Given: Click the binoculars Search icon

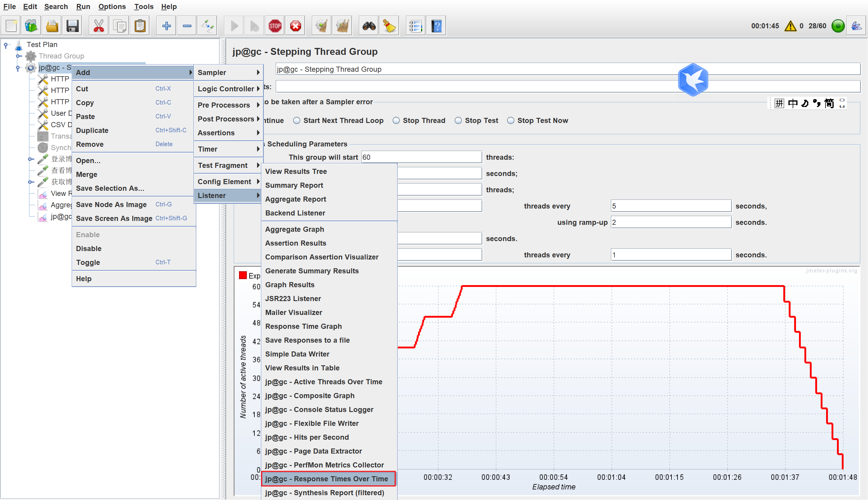Looking at the screenshot, I should 369,26.
